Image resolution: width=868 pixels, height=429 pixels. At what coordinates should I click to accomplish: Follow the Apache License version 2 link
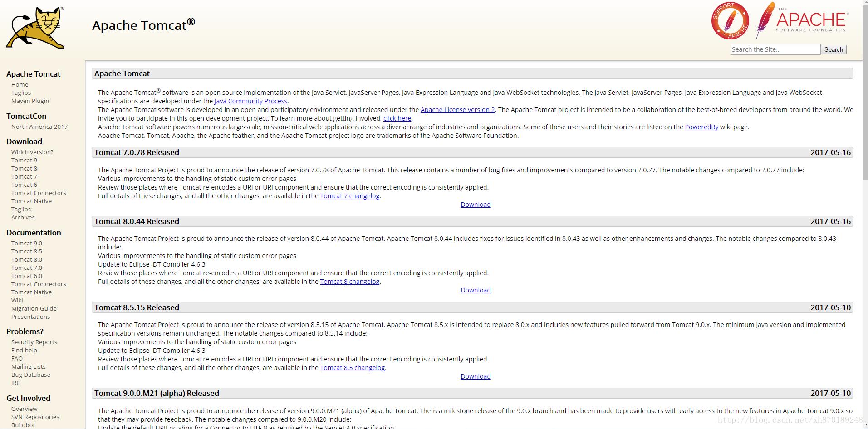tap(457, 110)
